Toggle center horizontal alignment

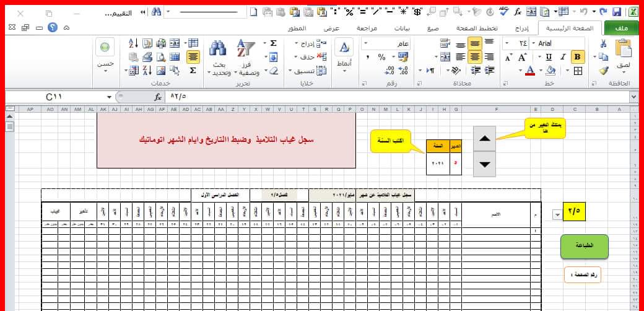[x=475, y=57]
